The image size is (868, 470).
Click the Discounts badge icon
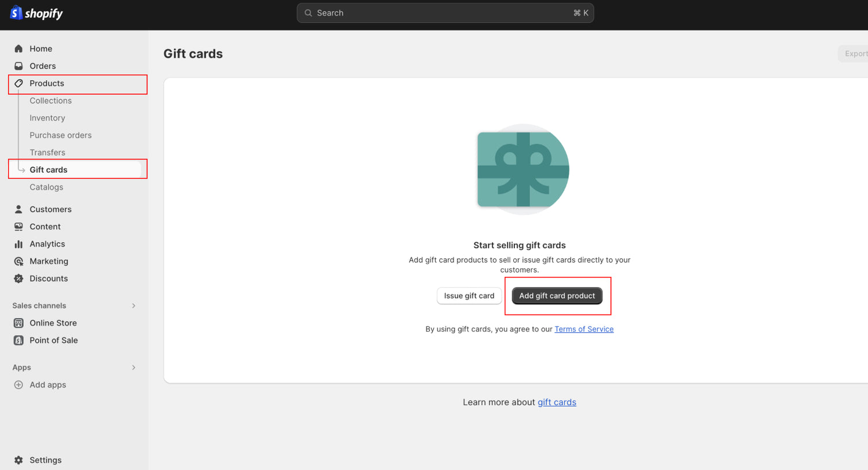(19, 279)
